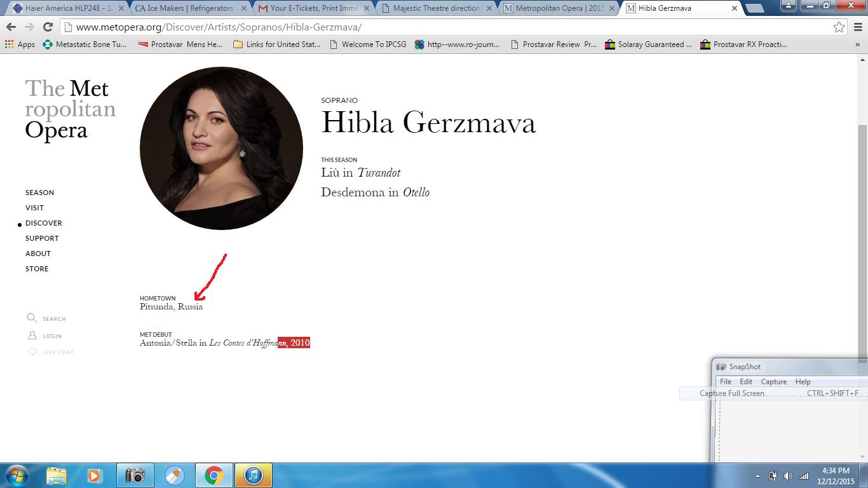Click the volume speaker tray icon
This screenshot has width=868, height=488.
(788, 476)
